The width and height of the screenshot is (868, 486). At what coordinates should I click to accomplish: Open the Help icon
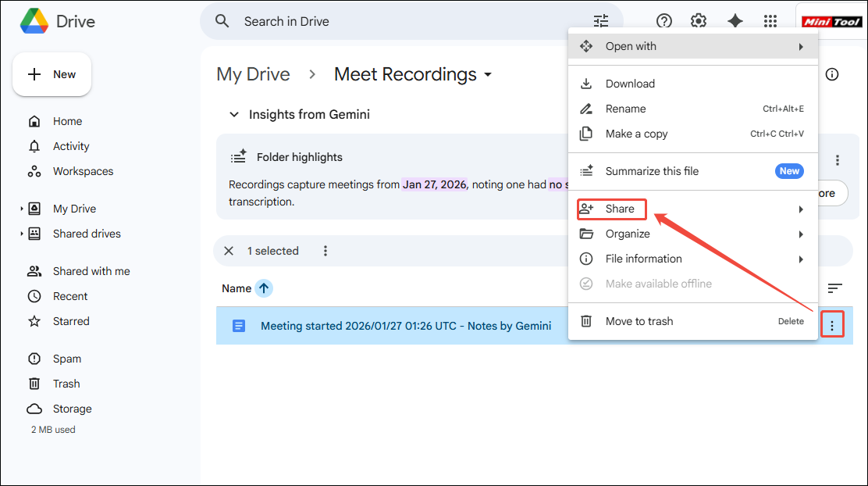[x=663, y=21]
